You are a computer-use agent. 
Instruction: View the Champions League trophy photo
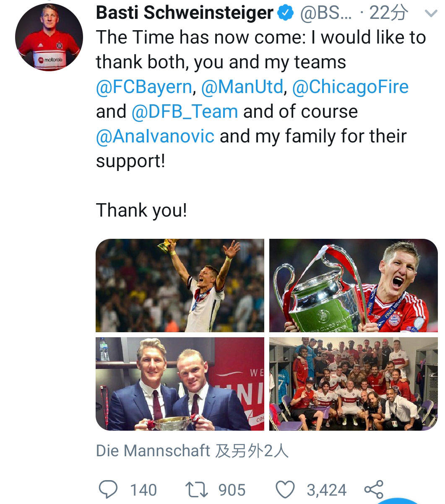pos(354,285)
